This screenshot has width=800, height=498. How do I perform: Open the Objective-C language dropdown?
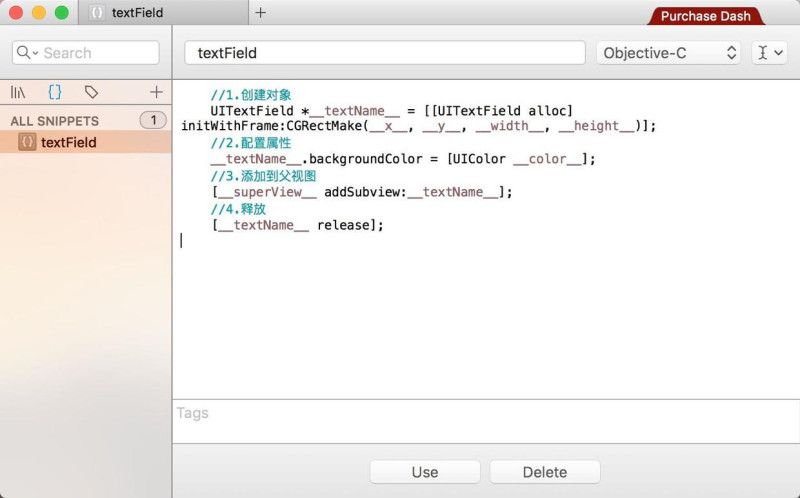(x=668, y=53)
